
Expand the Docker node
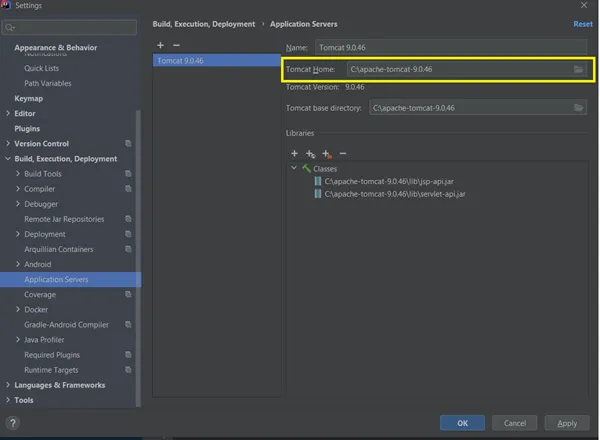click(18, 309)
